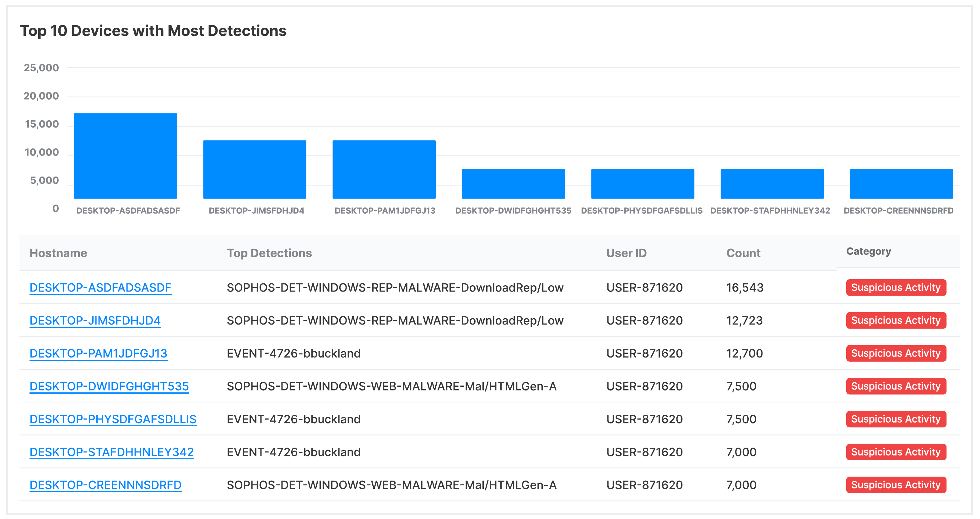Open the DESKTOP-CREENNNSDRFD hostname link
This screenshot has height=519, width=980.
tap(105, 485)
